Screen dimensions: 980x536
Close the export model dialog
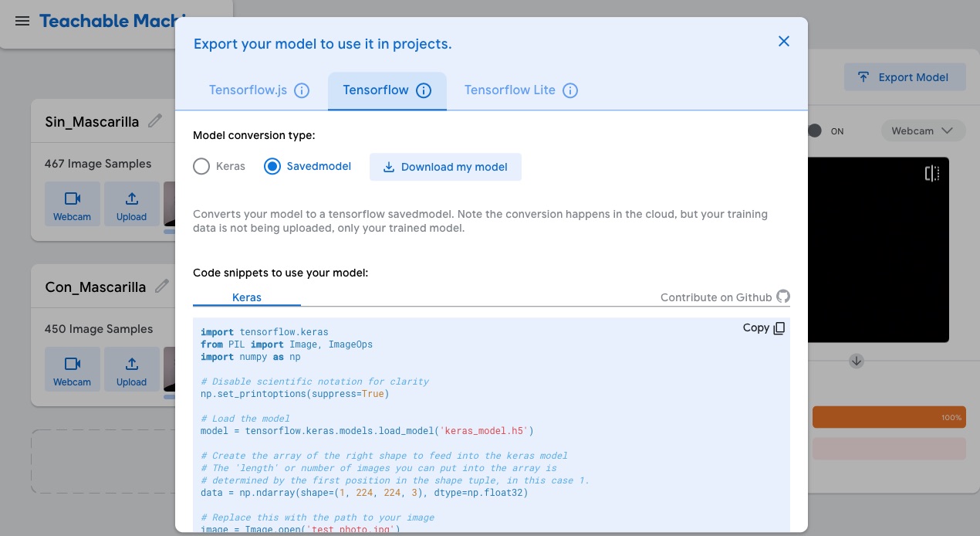(x=784, y=41)
